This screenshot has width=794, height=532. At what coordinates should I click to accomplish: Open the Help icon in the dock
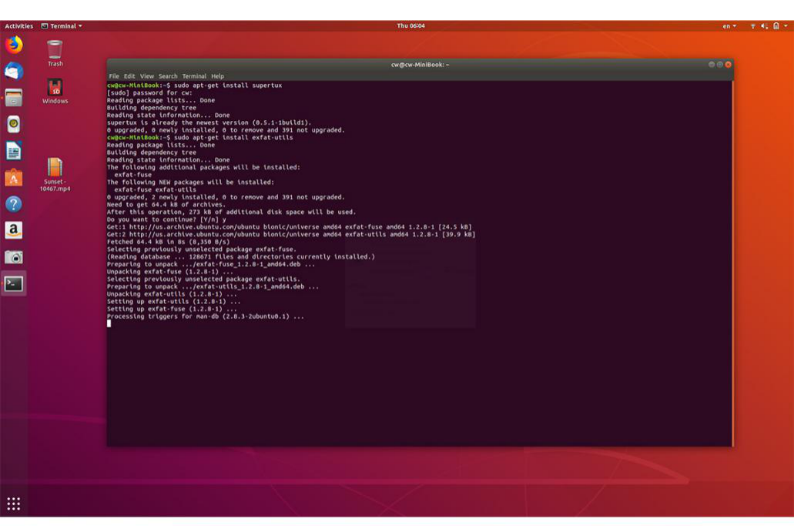click(14, 204)
